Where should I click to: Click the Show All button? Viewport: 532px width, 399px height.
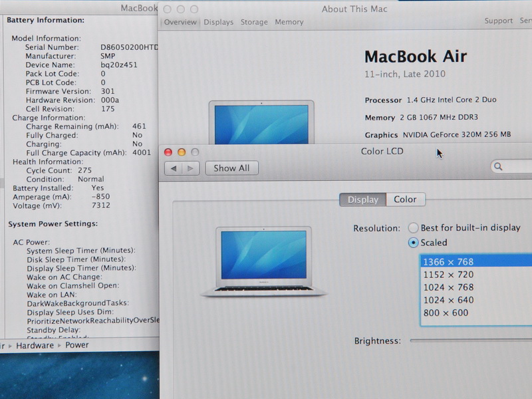(231, 168)
